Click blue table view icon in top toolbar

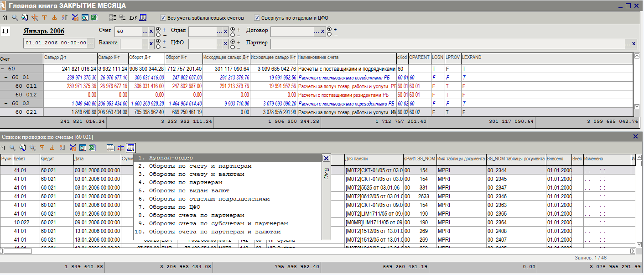click(x=143, y=18)
